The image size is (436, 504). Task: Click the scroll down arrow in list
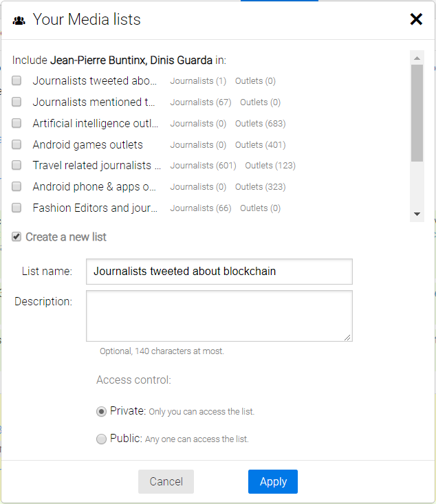click(x=417, y=215)
